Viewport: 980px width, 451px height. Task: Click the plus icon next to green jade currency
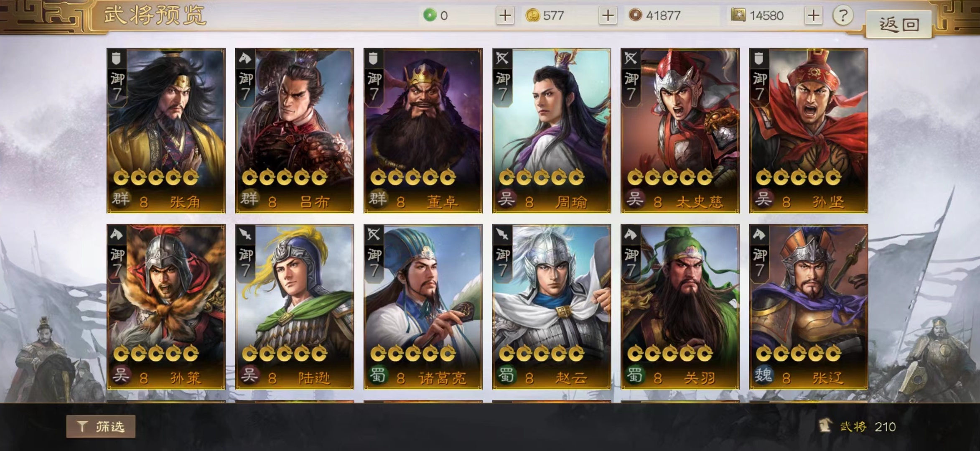coord(505,16)
